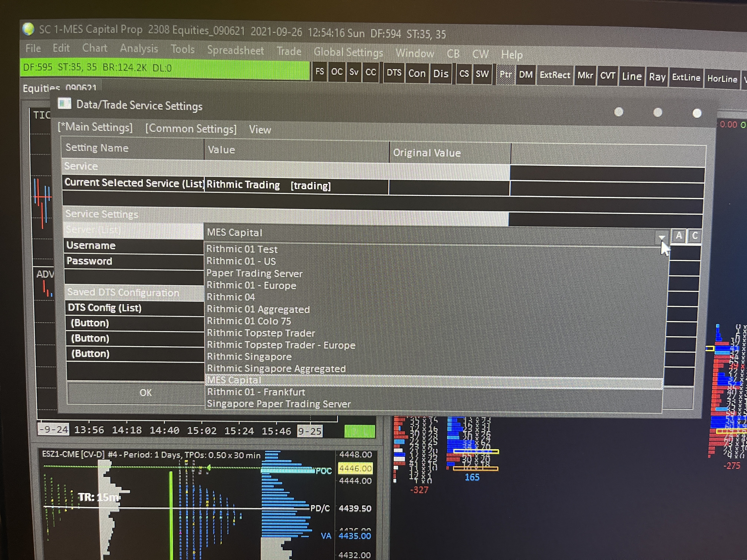Open the Edit menu
This screenshot has width=747, height=560.
tap(61, 48)
